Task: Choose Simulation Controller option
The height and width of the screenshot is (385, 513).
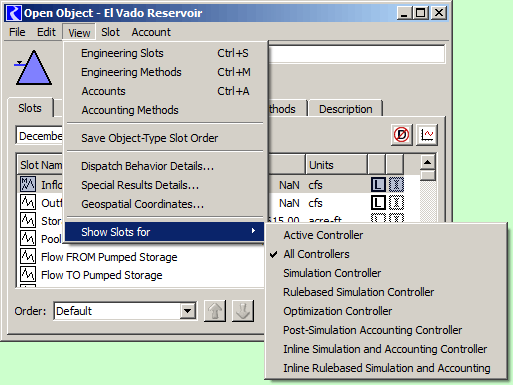Action: pyautogui.click(x=387, y=273)
